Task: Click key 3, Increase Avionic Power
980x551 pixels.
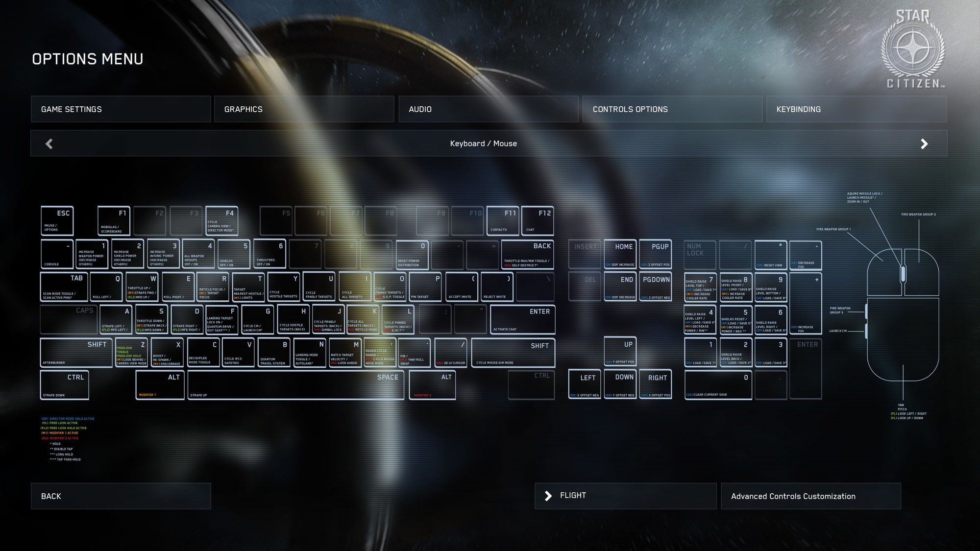Action: coord(163,254)
